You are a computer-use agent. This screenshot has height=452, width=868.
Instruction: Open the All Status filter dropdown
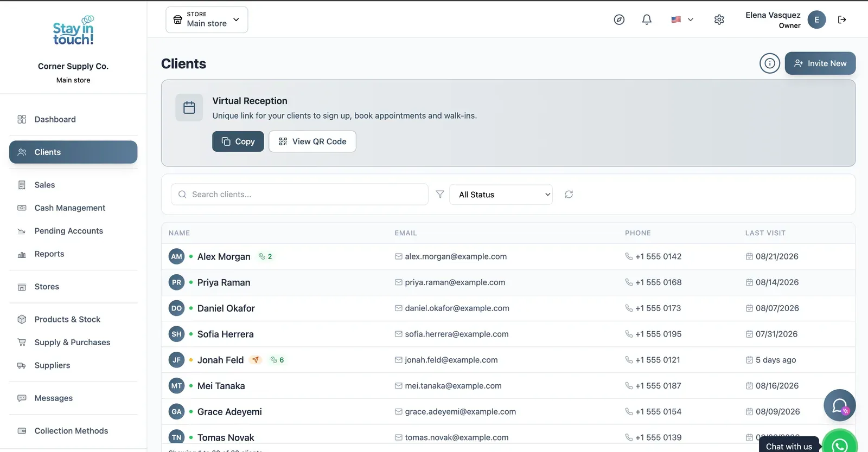coord(501,195)
